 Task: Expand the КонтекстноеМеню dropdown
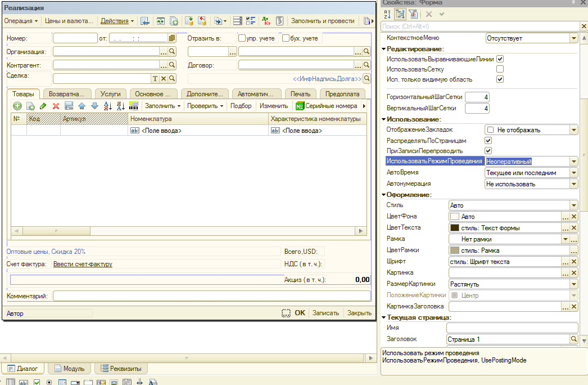tap(573, 38)
